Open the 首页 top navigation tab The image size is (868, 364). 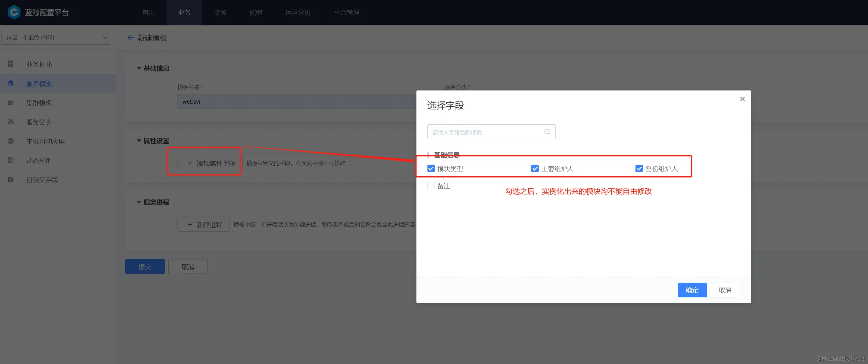point(148,13)
